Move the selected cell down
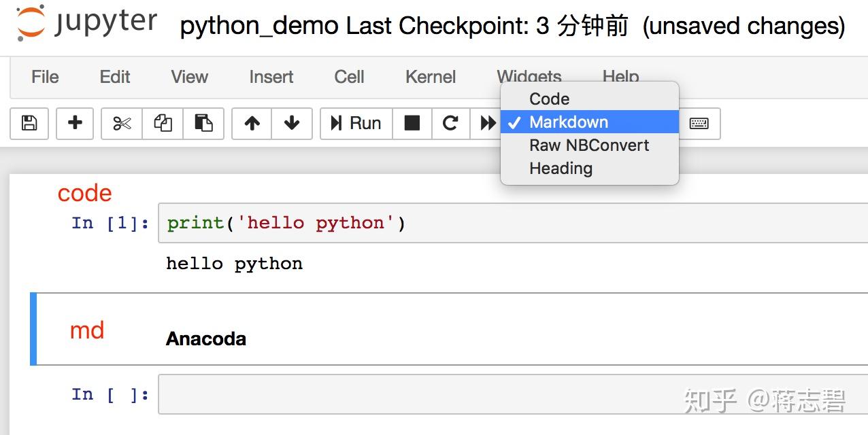 (291, 124)
